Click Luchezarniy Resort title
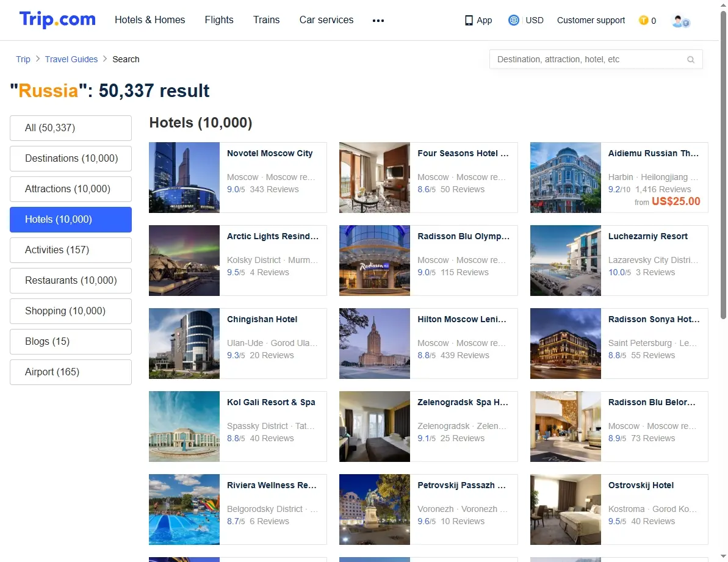728x562 pixels. click(647, 237)
